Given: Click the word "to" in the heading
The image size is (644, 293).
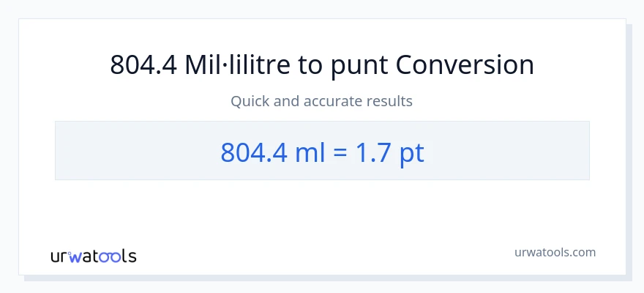Looking at the screenshot, I should 310,65.
